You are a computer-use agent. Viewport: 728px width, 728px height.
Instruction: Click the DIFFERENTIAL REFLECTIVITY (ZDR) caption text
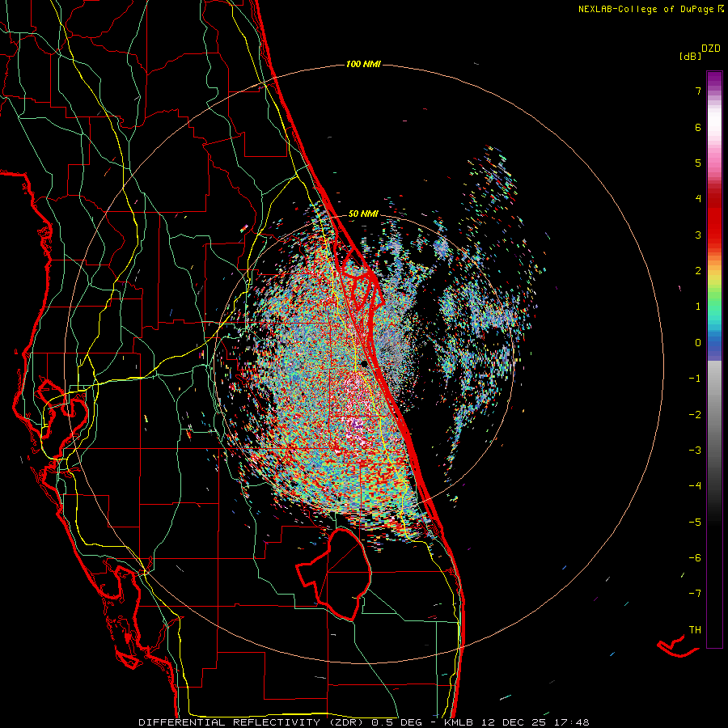pyautogui.click(x=253, y=722)
